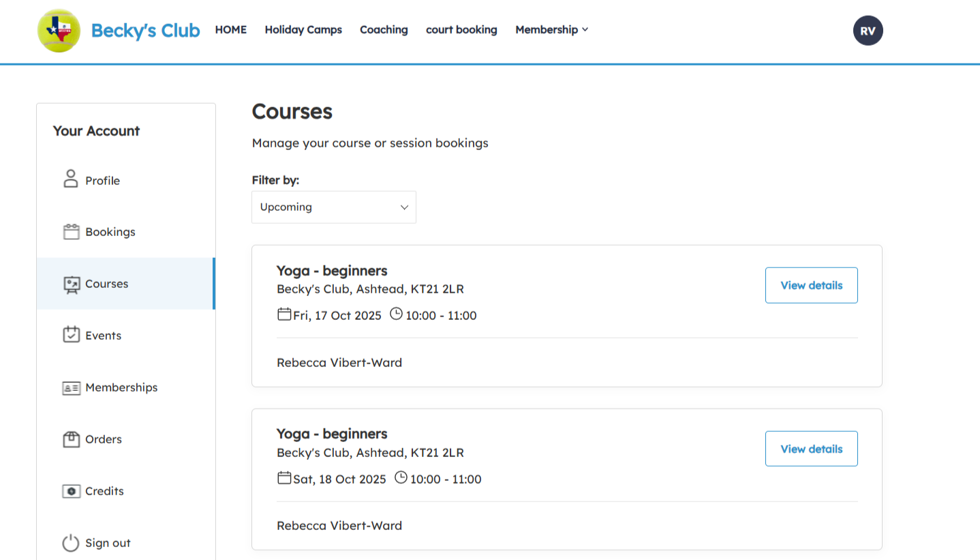Screen dimensions: 980x560
Task: Open the Memberships card icon
Action: (x=71, y=387)
